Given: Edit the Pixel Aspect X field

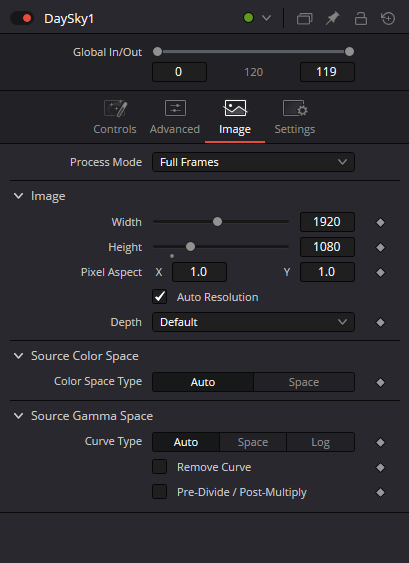Looking at the screenshot, I should (199, 272).
